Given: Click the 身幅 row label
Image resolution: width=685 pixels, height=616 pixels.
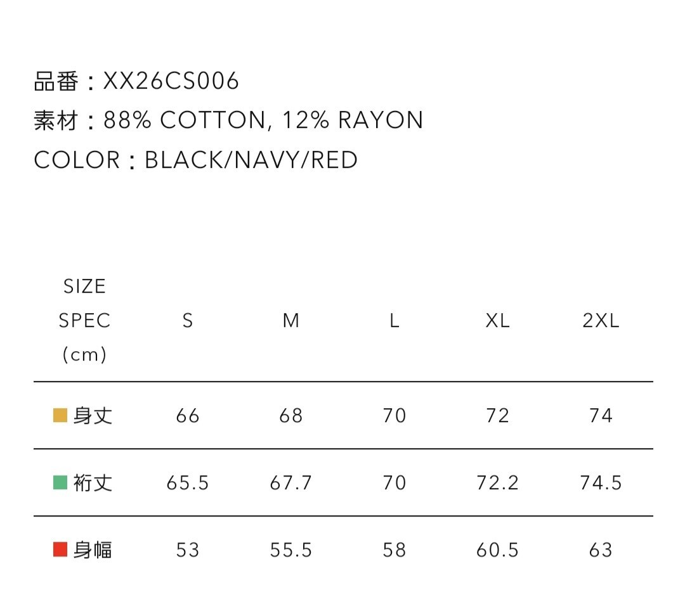Looking at the screenshot, I should (x=93, y=549).
